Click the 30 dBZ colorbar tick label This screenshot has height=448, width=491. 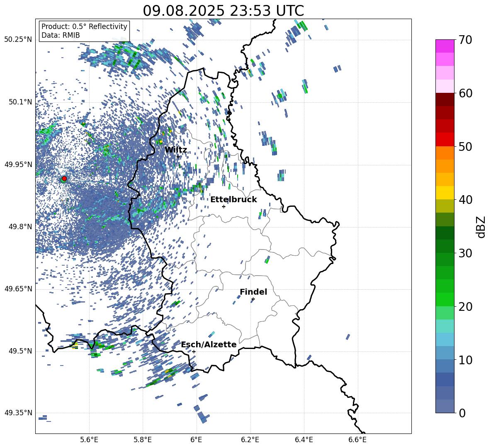click(465, 253)
